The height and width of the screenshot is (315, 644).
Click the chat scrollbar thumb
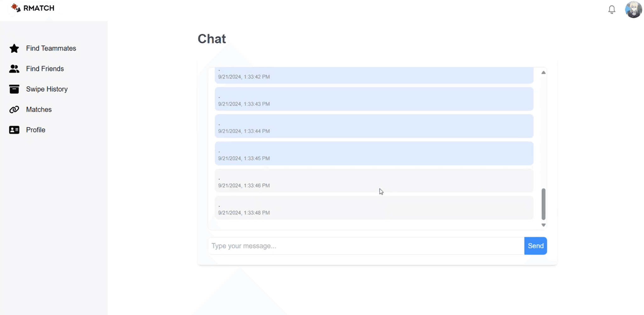543,204
